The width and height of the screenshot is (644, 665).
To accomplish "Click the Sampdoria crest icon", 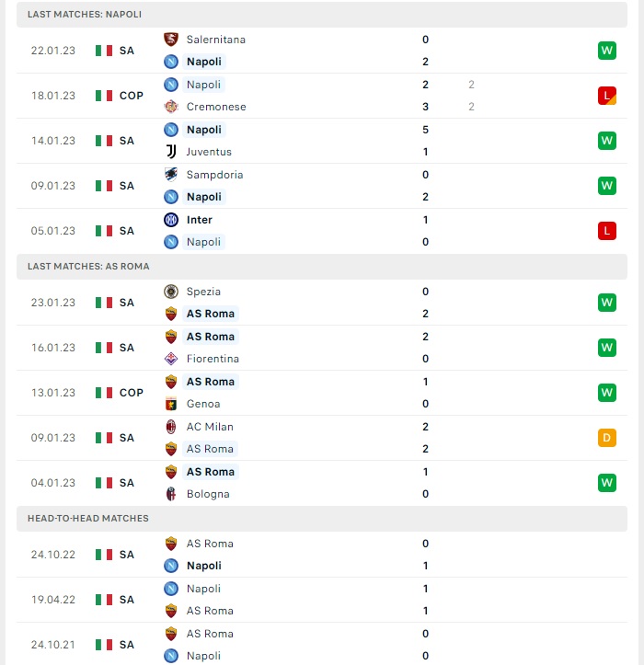I will point(171,175).
